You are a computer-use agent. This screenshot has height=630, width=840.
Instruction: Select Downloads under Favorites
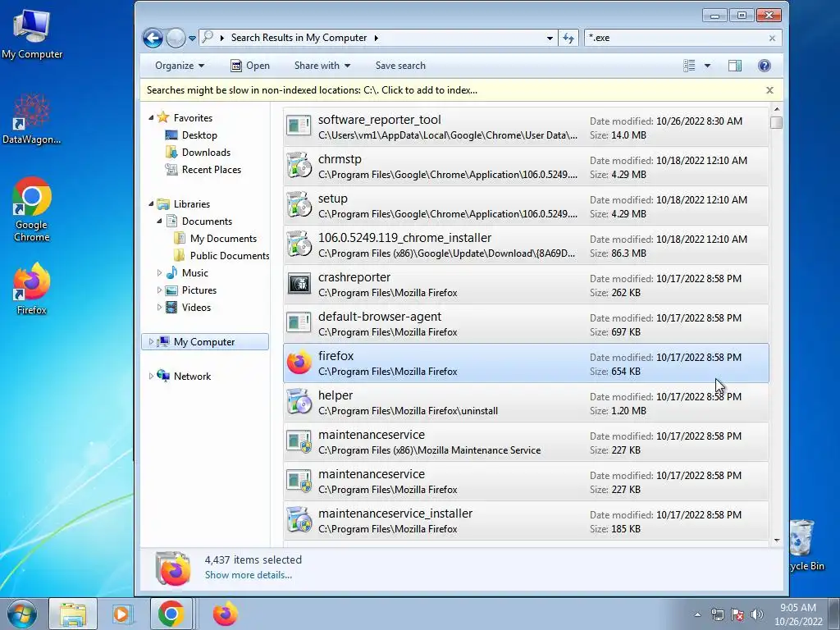206,152
